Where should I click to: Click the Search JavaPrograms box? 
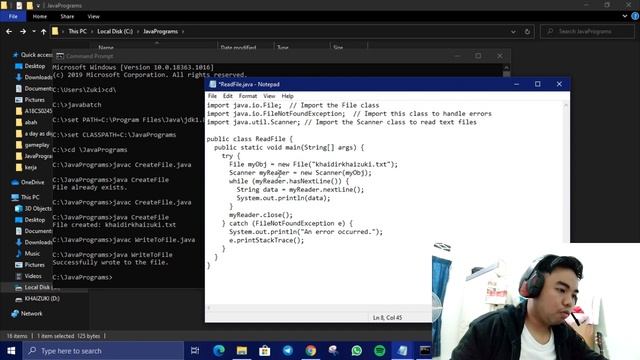pyautogui.click(x=587, y=31)
